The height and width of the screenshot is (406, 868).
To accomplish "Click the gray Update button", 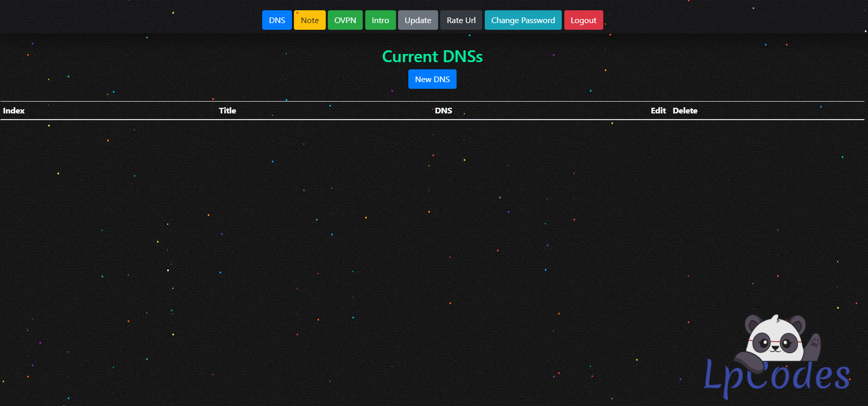I will 418,20.
